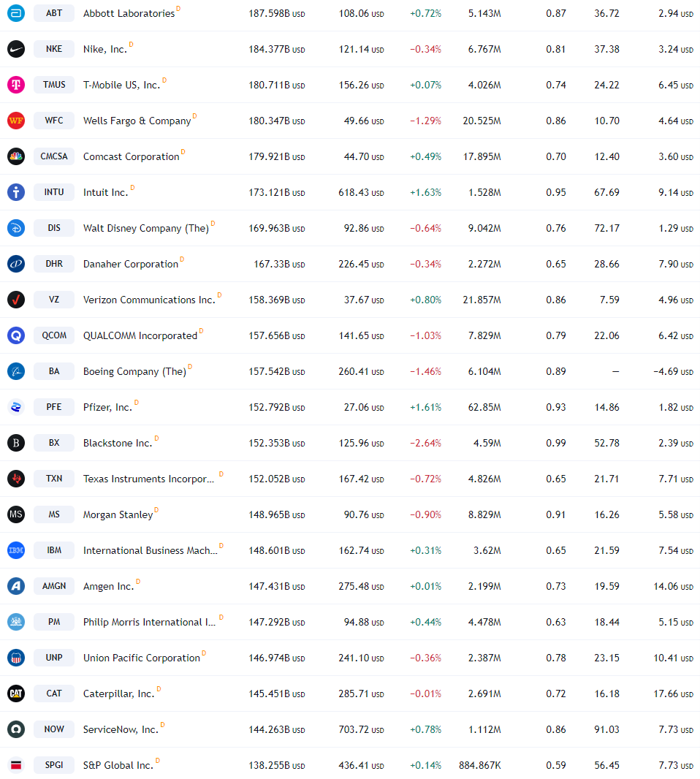Click Danaher price 226.45 USD
Viewport: 700px width, 779px height.
click(361, 264)
